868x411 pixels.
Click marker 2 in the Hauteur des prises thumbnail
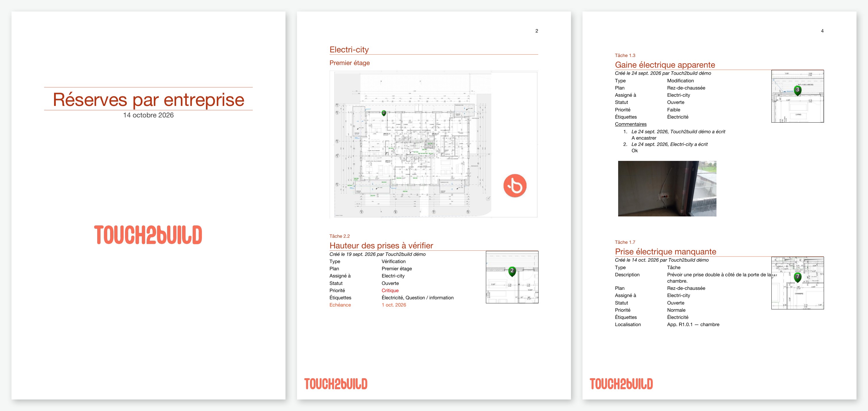[512, 271]
